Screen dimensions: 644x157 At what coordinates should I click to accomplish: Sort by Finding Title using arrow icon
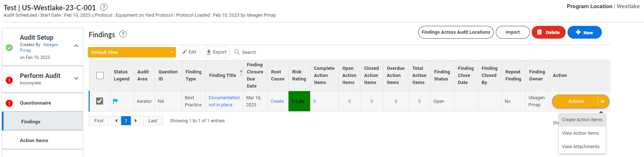point(241,73)
